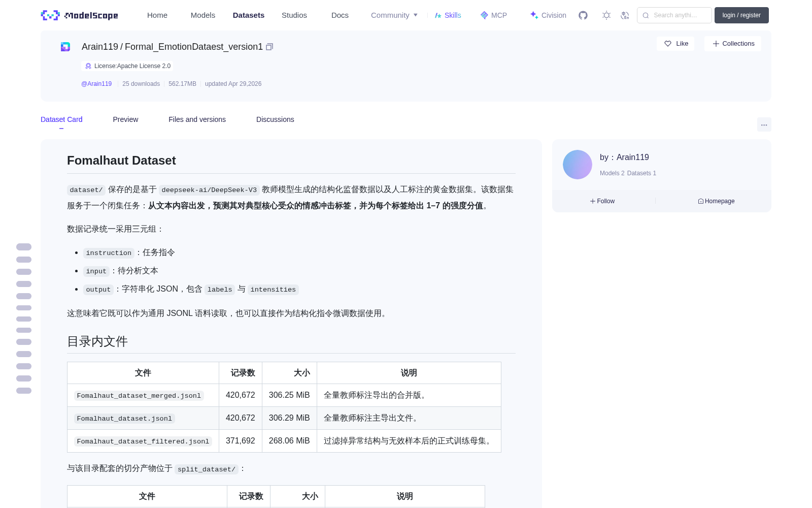Click the Fomalhaut Dataset heading
The width and height of the screenshot is (812, 508).
121,161
